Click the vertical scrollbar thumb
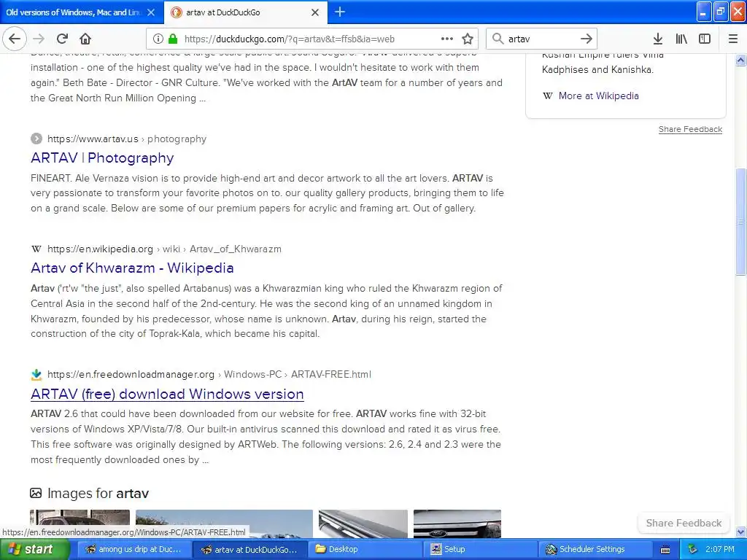Viewport: 747px width, 560px height. point(740,222)
